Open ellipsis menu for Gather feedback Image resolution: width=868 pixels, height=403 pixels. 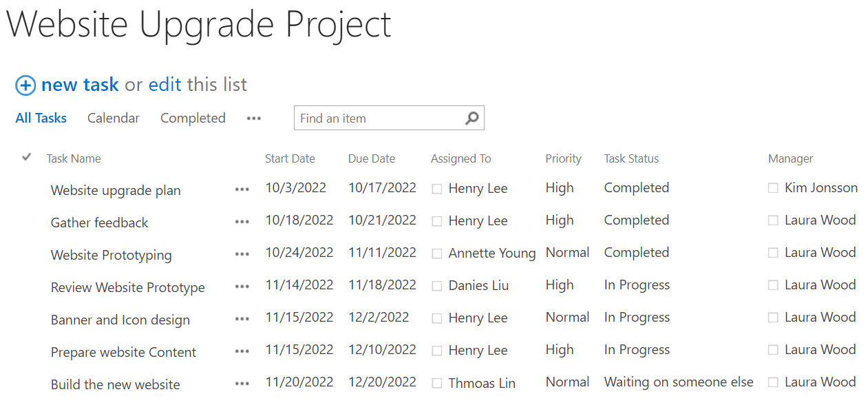point(242,223)
